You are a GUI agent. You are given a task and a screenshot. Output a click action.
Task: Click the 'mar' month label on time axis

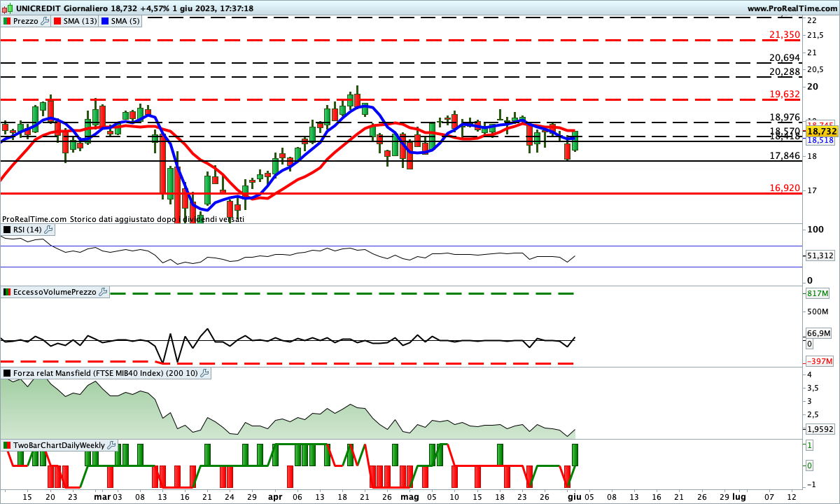tap(103, 496)
